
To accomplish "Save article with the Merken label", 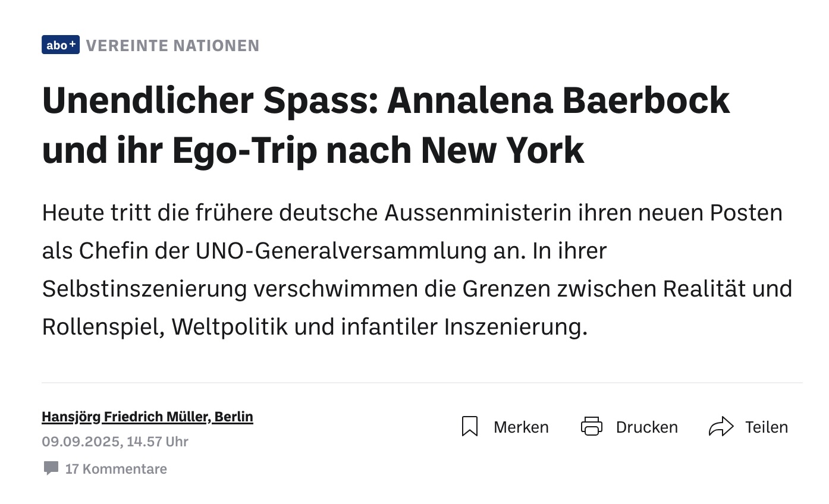I will [521, 427].
